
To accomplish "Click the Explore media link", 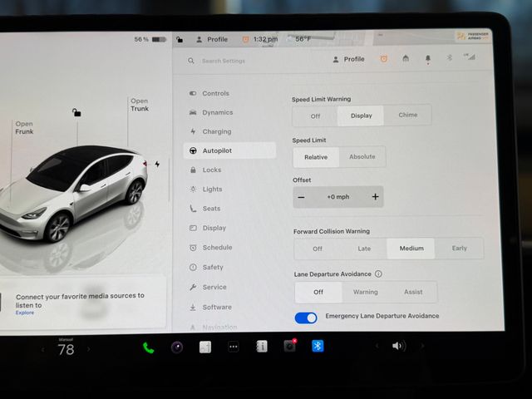I will (x=25, y=313).
